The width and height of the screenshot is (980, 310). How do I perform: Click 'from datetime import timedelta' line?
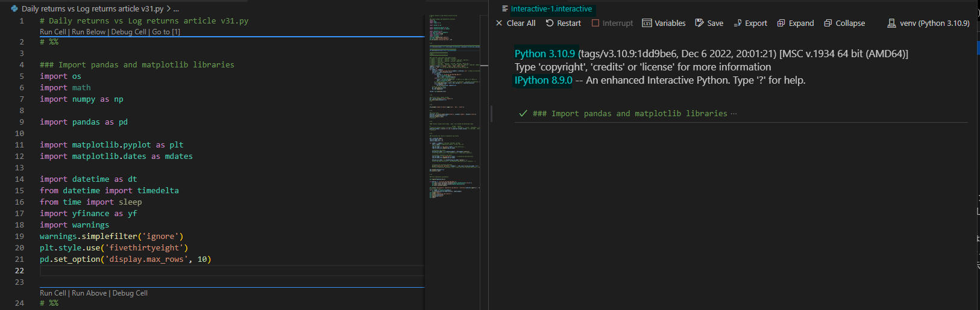109,191
